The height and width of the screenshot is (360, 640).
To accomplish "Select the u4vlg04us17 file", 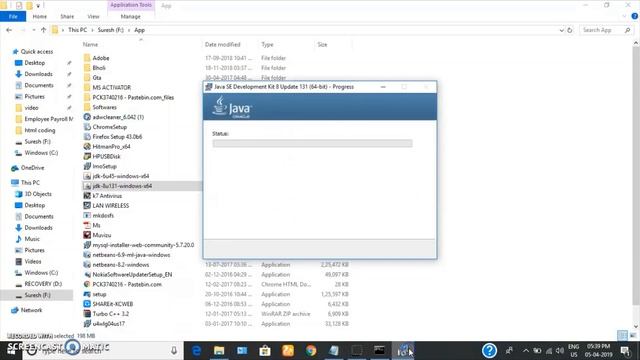I will point(109,324).
